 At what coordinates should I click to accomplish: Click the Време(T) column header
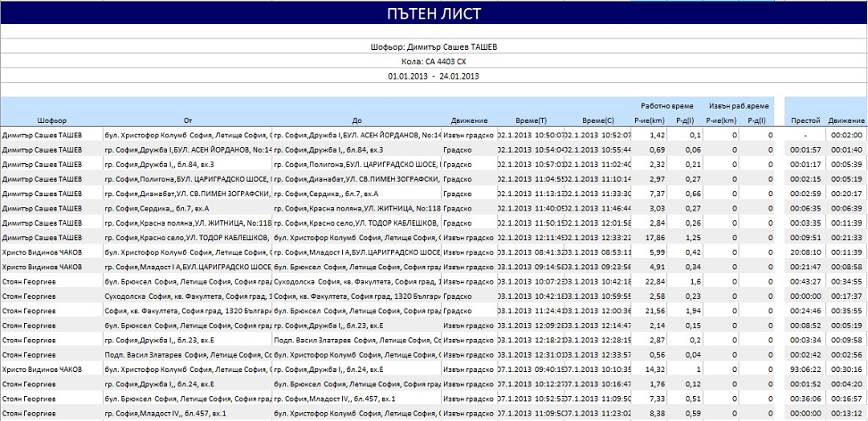click(x=530, y=120)
